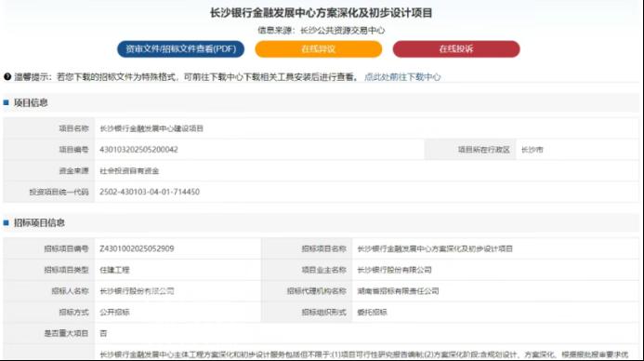The height and width of the screenshot is (361, 644).
Task: Click 招标项目名称 value in bidding info table
Action: pyautogui.click(x=435, y=248)
